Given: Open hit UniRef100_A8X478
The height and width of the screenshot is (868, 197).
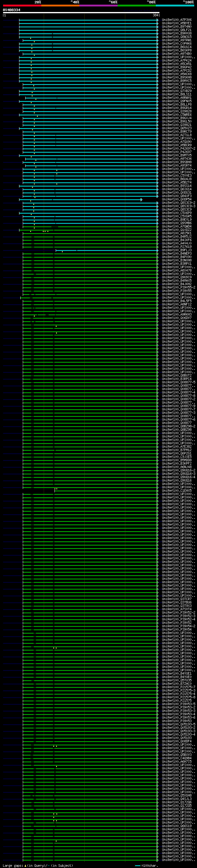Looking at the screenshot, I should click(x=177, y=271).
